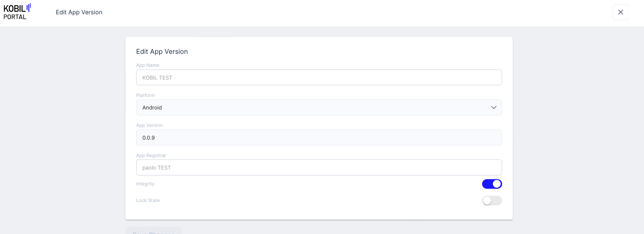The width and height of the screenshot is (644, 234).
Task: Enable the Lock State toggle
Action: tap(492, 200)
